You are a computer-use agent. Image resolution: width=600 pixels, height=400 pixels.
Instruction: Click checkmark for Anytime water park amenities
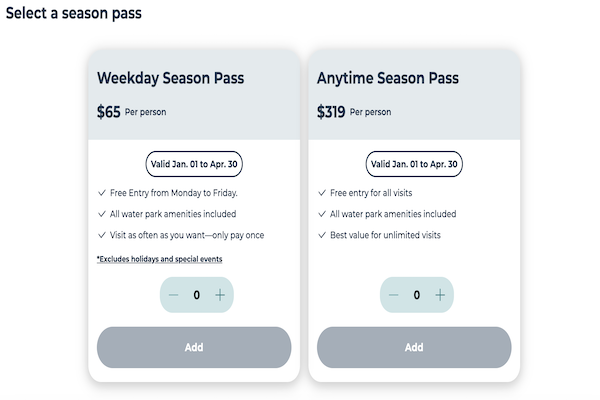tap(322, 214)
